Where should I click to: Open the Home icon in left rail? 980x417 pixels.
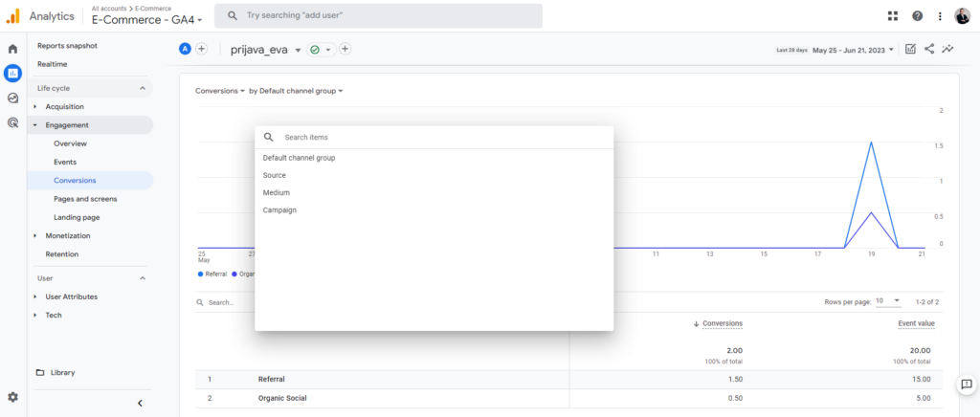coord(12,49)
